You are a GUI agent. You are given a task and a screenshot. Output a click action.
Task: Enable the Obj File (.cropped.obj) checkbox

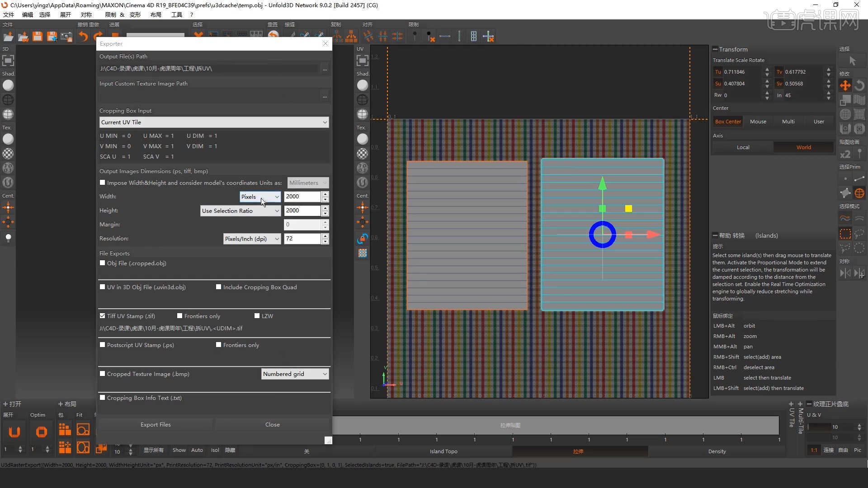pyautogui.click(x=103, y=263)
